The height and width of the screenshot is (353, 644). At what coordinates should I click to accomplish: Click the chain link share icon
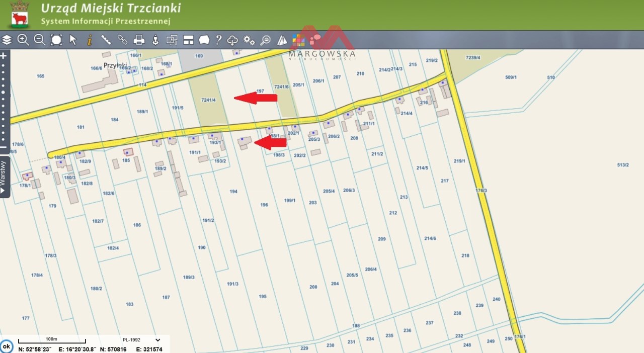tap(122, 40)
